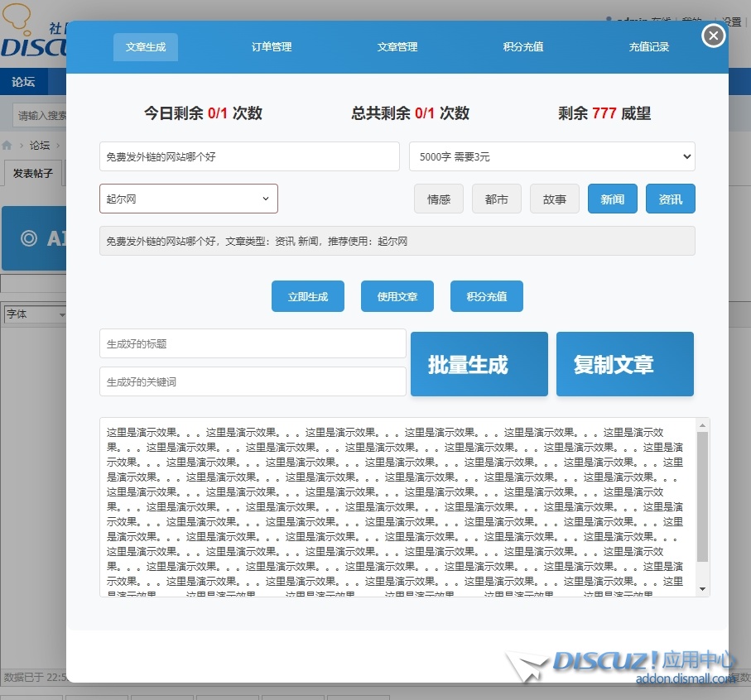View the 充值记录 tab
This screenshot has height=700, width=751.
tap(649, 47)
